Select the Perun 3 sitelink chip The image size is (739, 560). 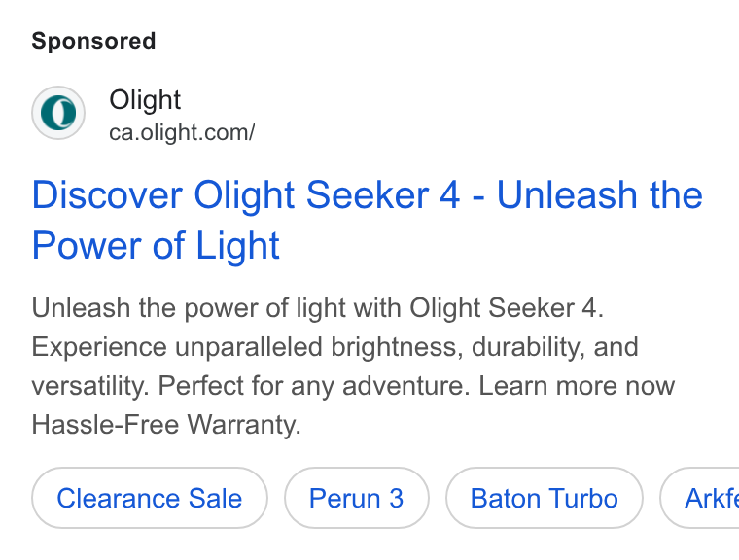(x=356, y=498)
